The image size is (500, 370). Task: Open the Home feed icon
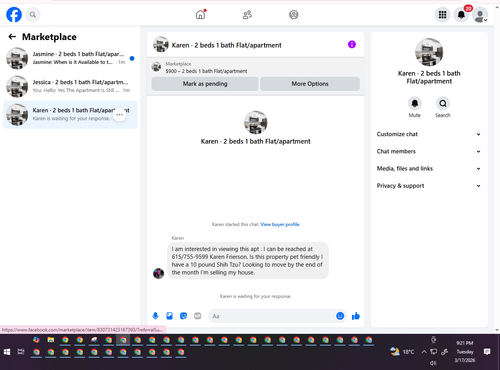(200, 15)
